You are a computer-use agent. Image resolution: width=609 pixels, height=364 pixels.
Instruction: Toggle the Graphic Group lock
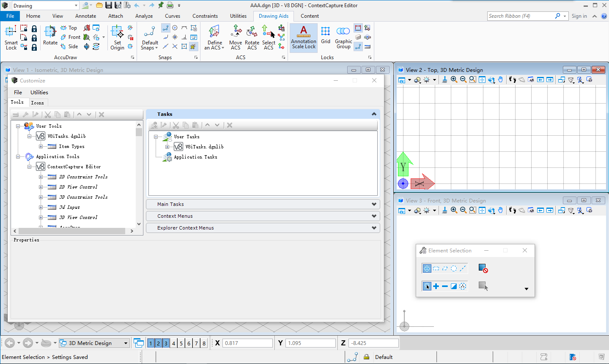(x=343, y=38)
